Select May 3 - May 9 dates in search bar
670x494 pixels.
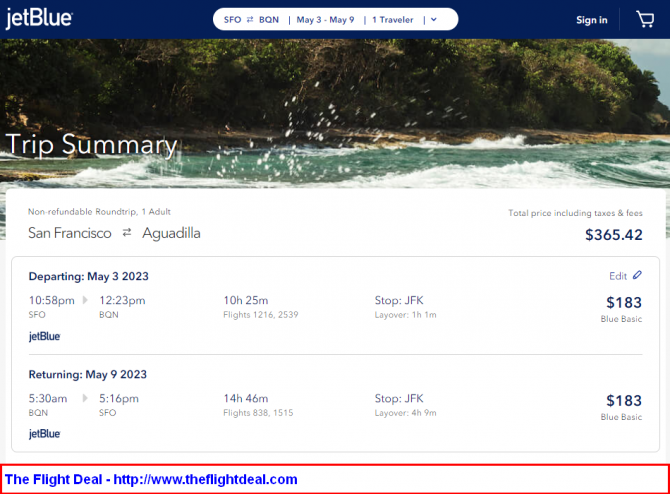click(x=325, y=20)
